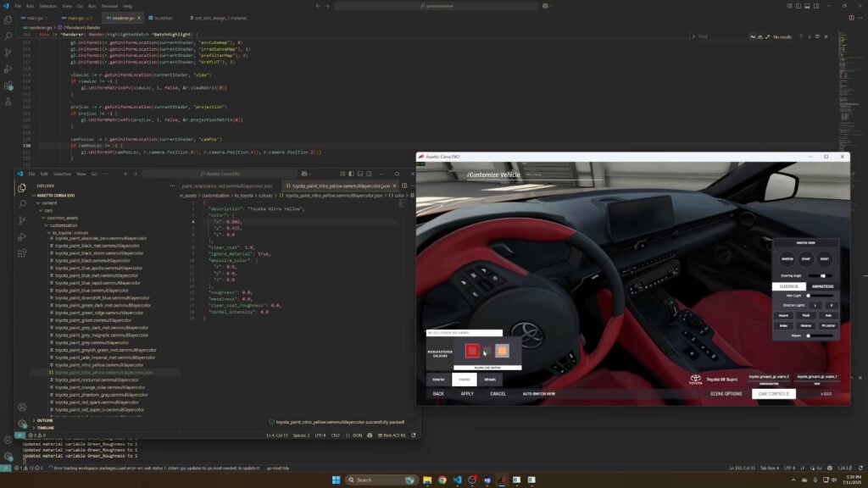Screen dimensions: 868x488
Task: Go forward arrow in the front VS Code title bar
Action: tap(135, 174)
